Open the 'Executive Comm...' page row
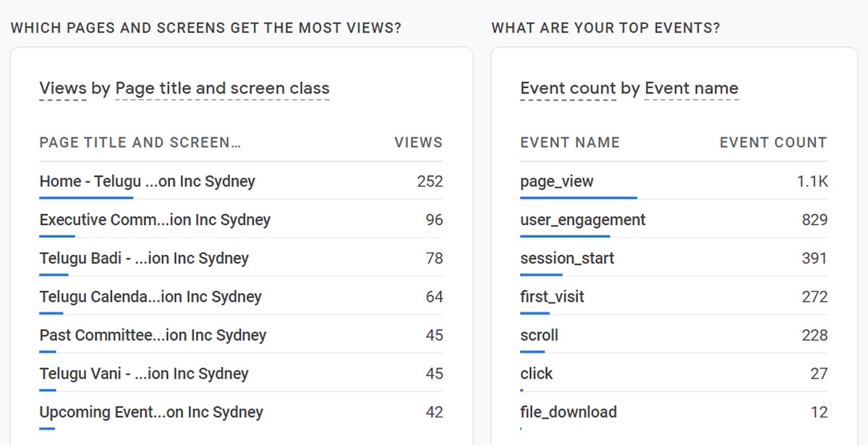This screenshot has width=868, height=445. [155, 219]
